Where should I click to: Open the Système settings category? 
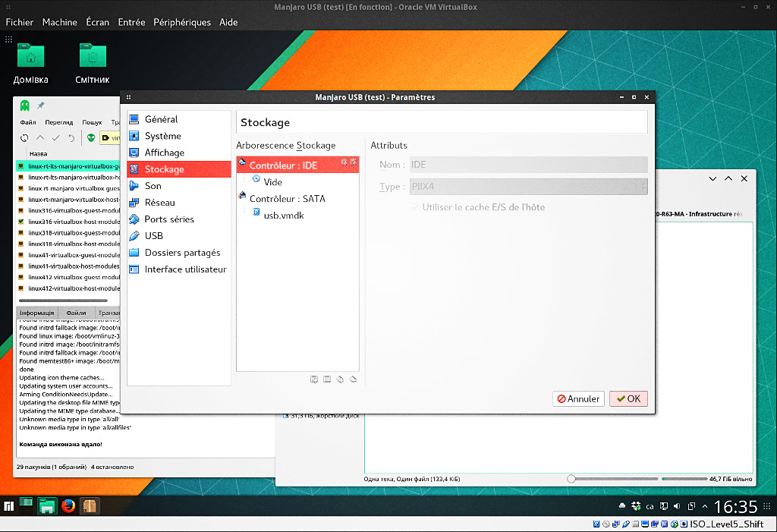[178, 136]
